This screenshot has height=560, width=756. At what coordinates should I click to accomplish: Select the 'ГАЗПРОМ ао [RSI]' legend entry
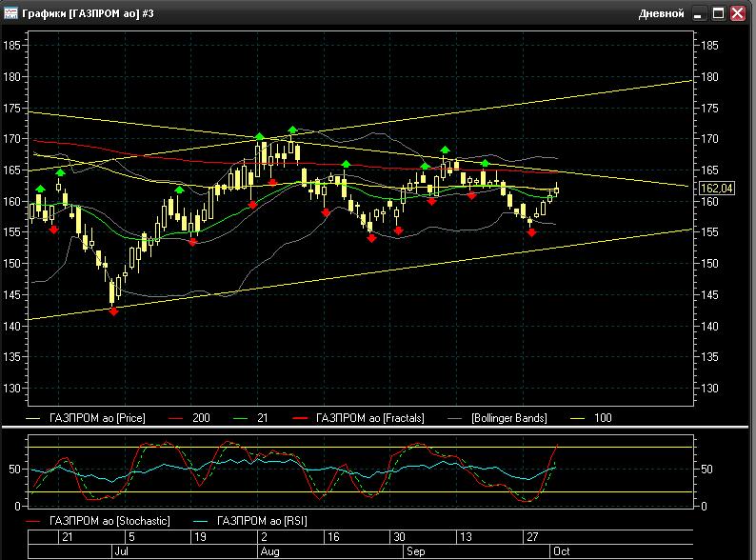point(262,521)
